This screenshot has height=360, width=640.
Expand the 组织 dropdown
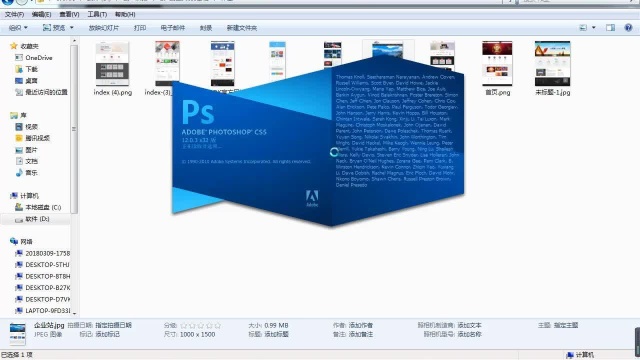(18, 28)
